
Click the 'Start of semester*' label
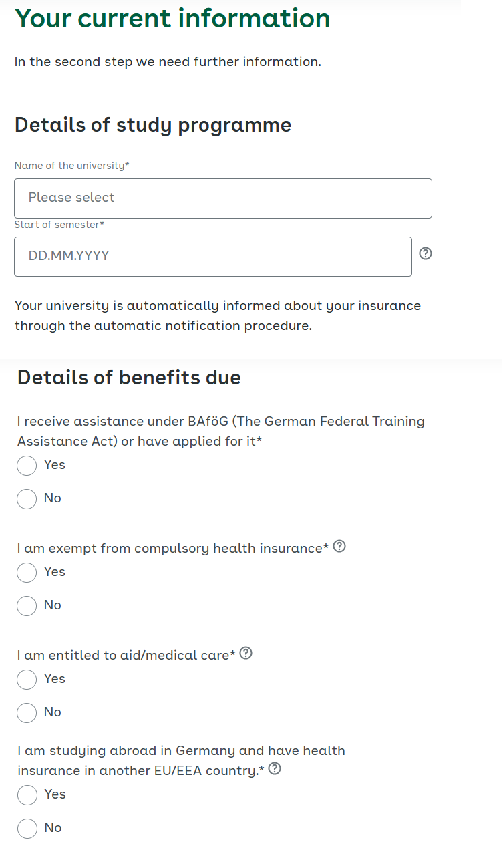(59, 225)
